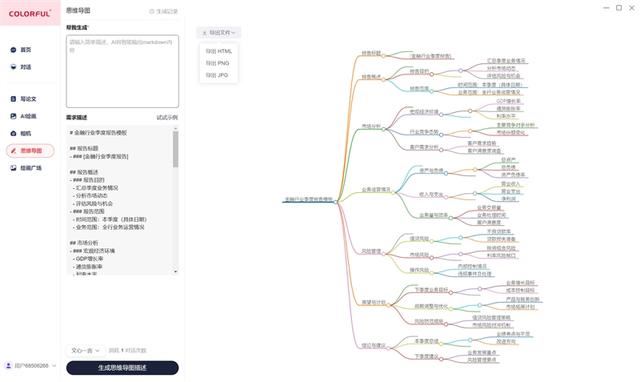Minimize the application window
Viewport: 640px width, 382px height.
(x=606, y=8)
